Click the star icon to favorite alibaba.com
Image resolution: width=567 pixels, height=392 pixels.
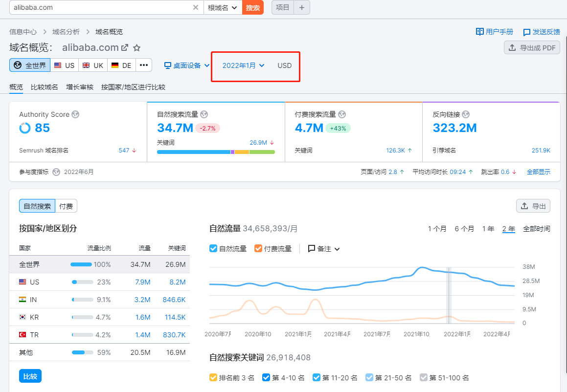pos(137,48)
